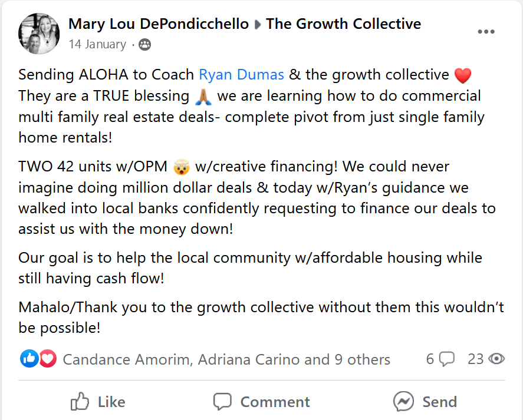Open The Growth Collective group link

(343, 24)
